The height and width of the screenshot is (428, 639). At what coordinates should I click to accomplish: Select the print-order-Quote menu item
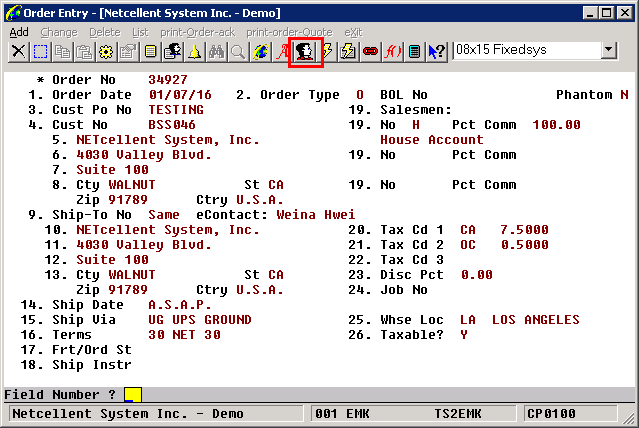pyautogui.click(x=289, y=32)
